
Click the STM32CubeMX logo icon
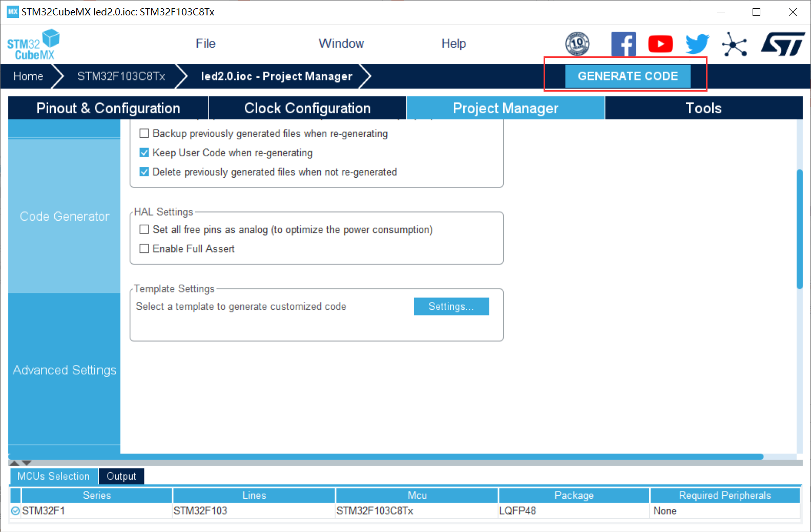click(33, 45)
